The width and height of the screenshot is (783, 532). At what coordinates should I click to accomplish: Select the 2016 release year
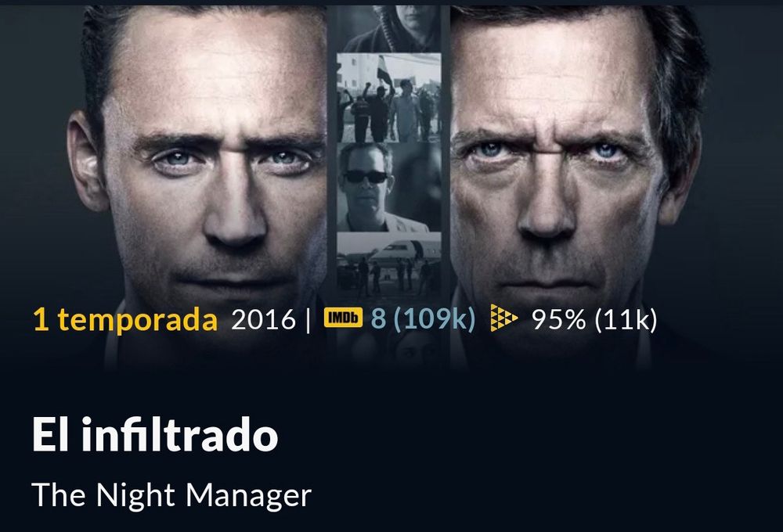point(263,319)
